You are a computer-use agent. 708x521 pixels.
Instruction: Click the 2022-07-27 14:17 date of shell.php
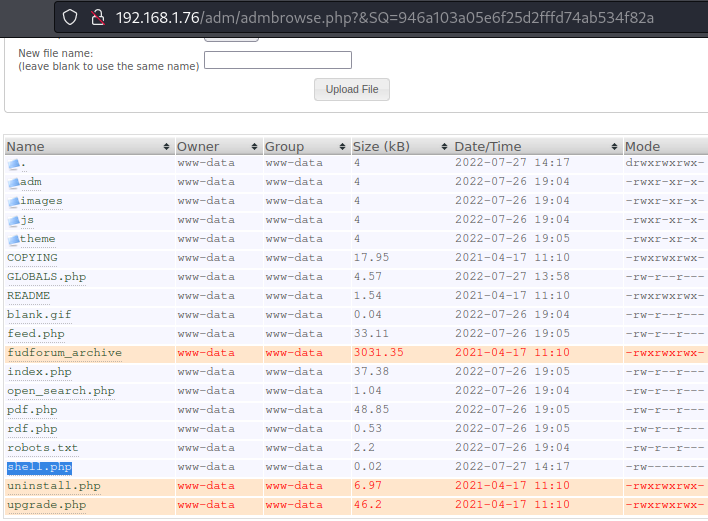(512, 466)
